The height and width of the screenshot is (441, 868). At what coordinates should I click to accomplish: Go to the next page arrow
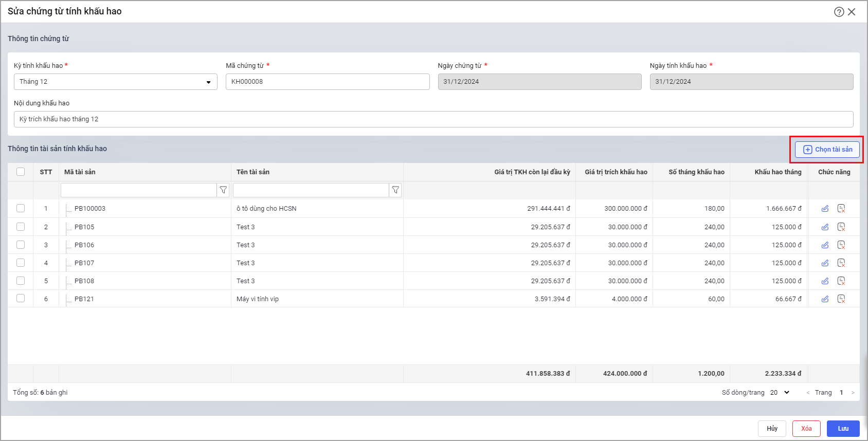853,393
